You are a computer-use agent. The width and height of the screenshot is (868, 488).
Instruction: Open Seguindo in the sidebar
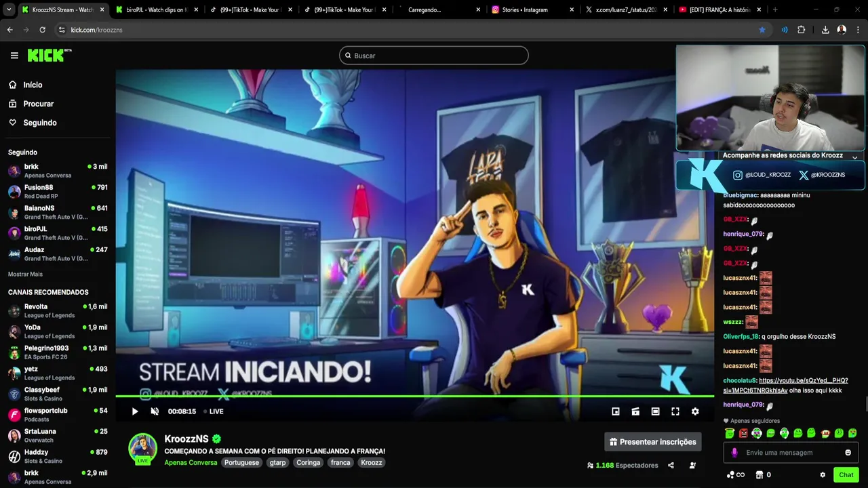click(x=40, y=123)
